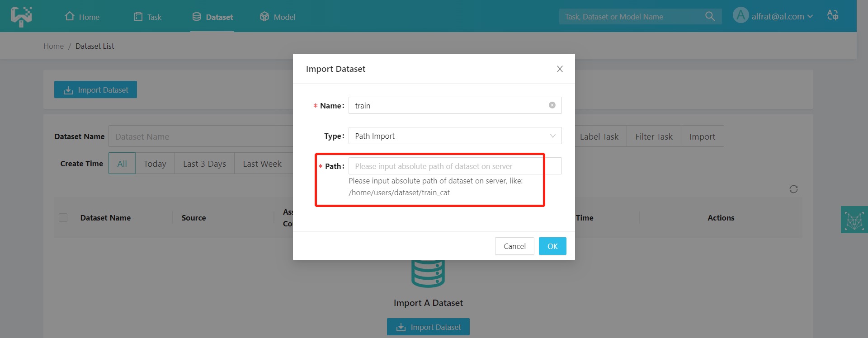The image size is (868, 338).
Task: Open the Home nav item
Action: point(82,17)
